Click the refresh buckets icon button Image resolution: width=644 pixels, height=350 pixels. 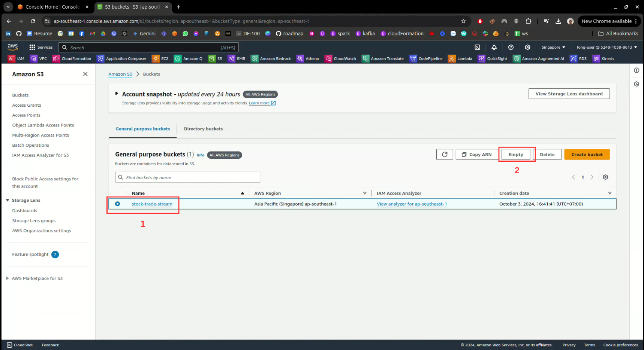point(445,155)
